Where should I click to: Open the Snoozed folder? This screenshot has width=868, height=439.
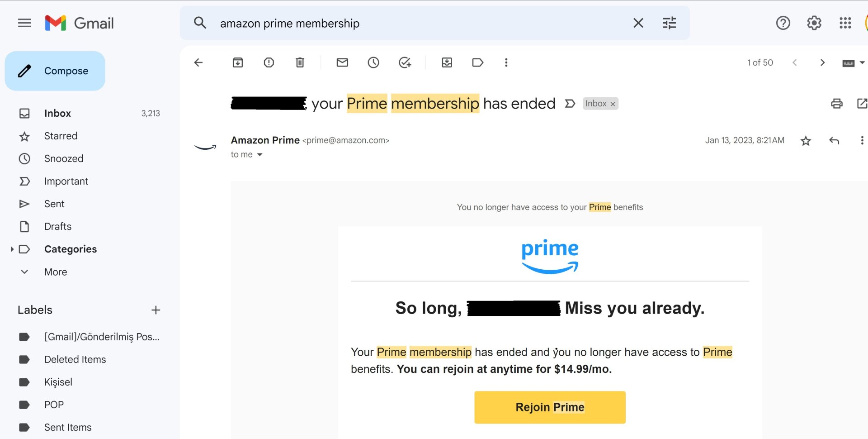pyautogui.click(x=63, y=158)
